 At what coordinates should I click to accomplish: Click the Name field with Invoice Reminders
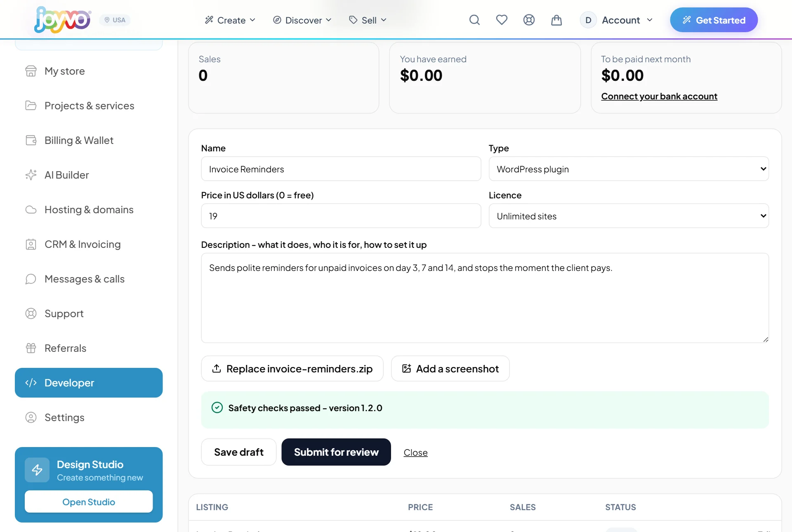[x=341, y=169]
